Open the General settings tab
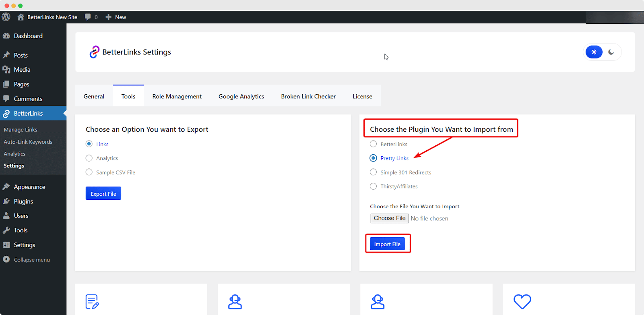The image size is (644, 315). point(94,96)
